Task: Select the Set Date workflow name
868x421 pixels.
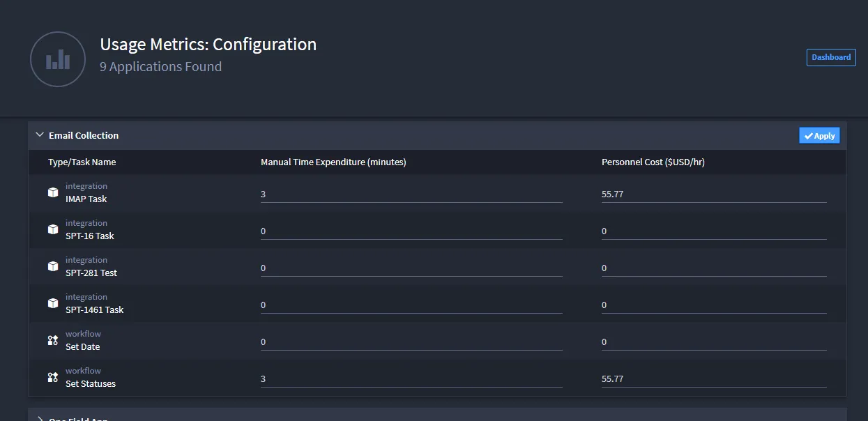Action: click(x=83, y=346)
